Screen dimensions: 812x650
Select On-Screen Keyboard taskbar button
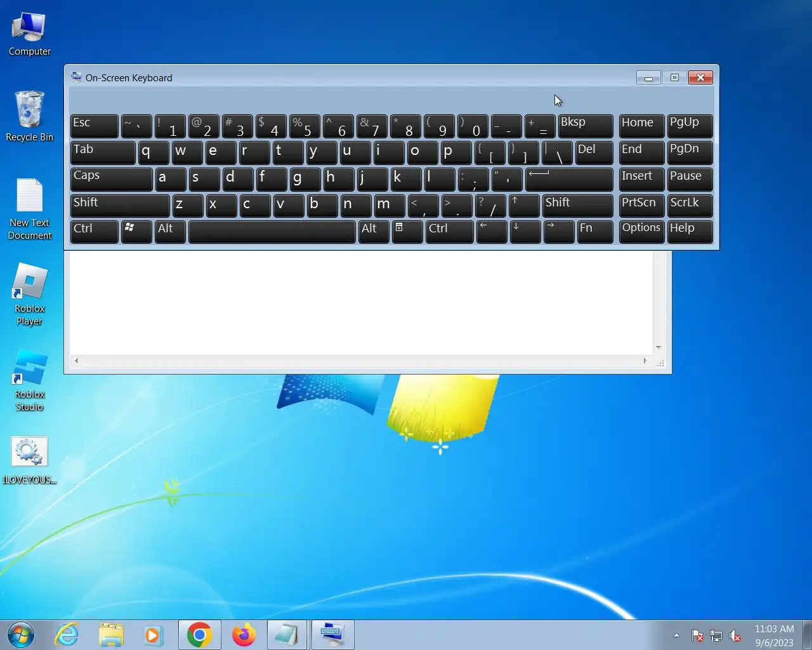pos(332,635)
